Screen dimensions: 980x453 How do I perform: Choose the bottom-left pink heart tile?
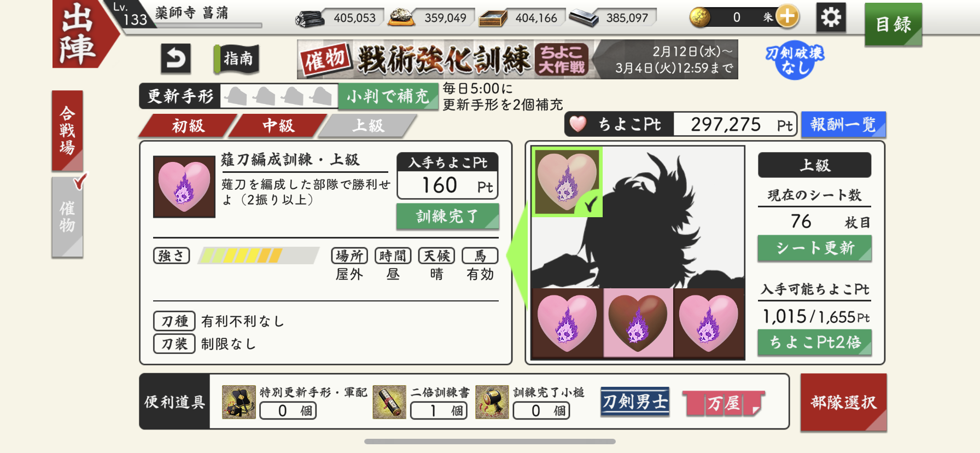tap(567, 323)
